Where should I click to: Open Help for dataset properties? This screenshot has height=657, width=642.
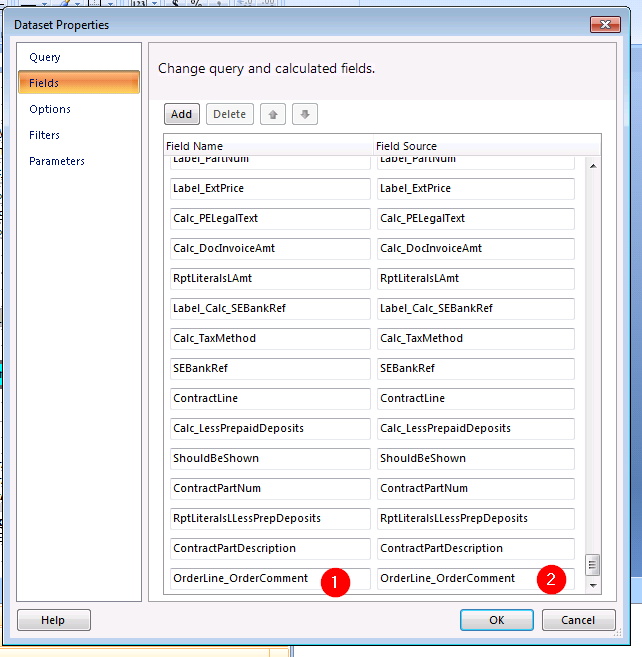coord(54,620)
